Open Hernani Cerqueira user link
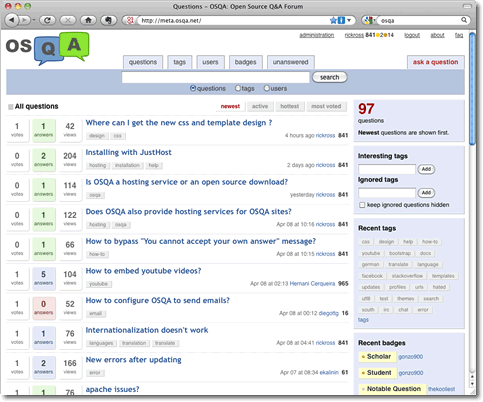The height and width of the screenshot is (402, 483). pyautogui.click(x=312, y=284)
